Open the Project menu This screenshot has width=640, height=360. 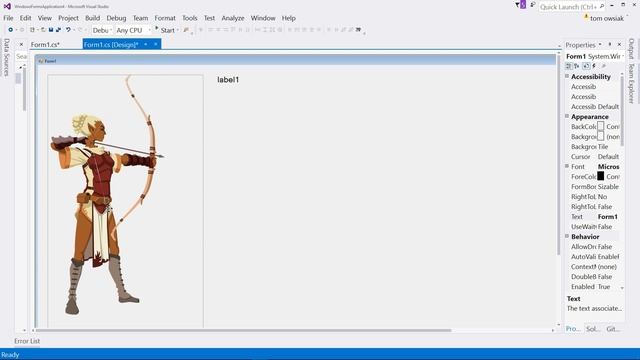[68, 18]
